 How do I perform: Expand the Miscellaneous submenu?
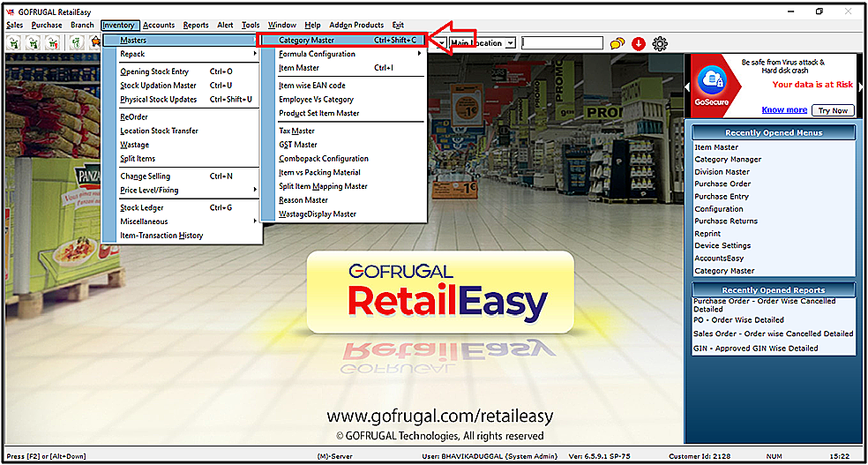point(182,221)
